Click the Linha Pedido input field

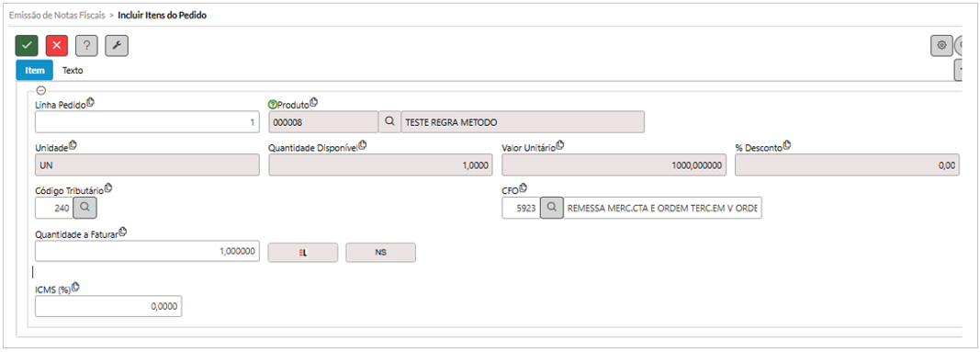[x=147, y=122]
